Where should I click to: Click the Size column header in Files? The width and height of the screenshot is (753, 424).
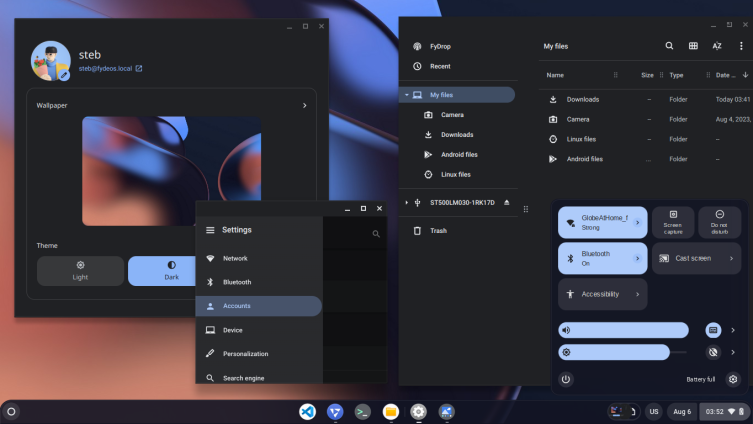pyautogui.click(x=647, y=75)
